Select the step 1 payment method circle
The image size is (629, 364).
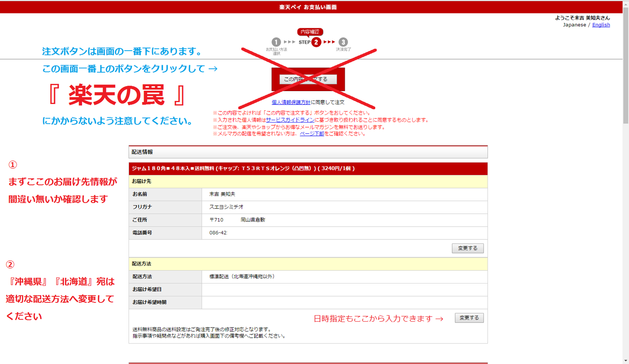[x=276, y=42]
